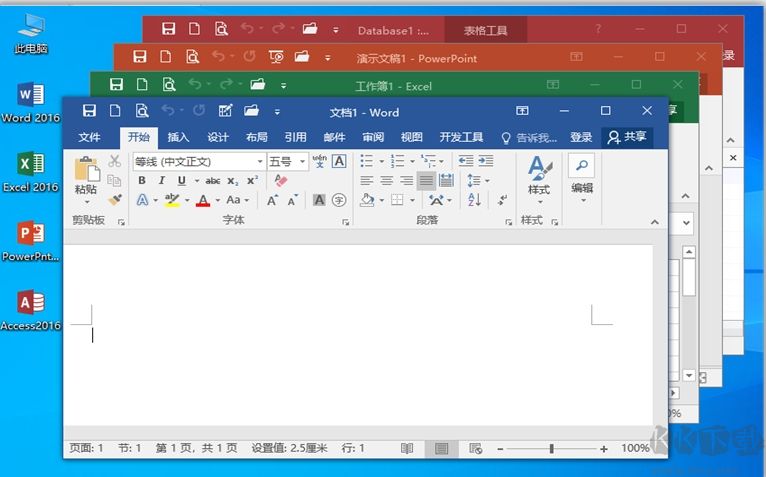Screen dimensions: 766x477
Task: Click the Shrink Font icon
Action: [293, 200]
